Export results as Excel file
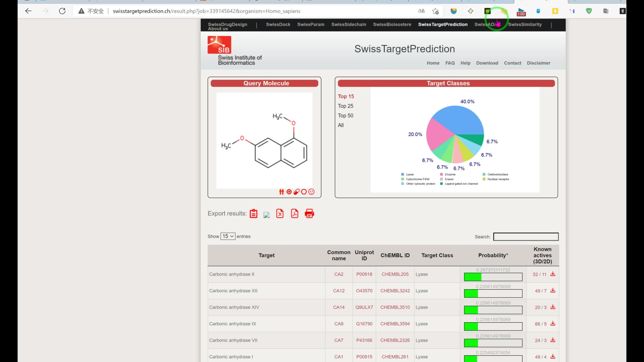 pos(280,214)
